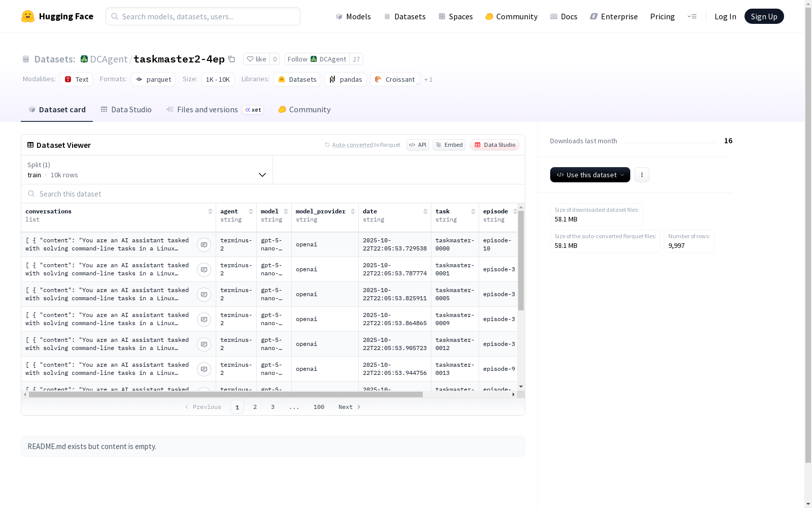Click the followers count 27
The width and height of the screenshot is (812, 508).
click(x=356, y=59)
